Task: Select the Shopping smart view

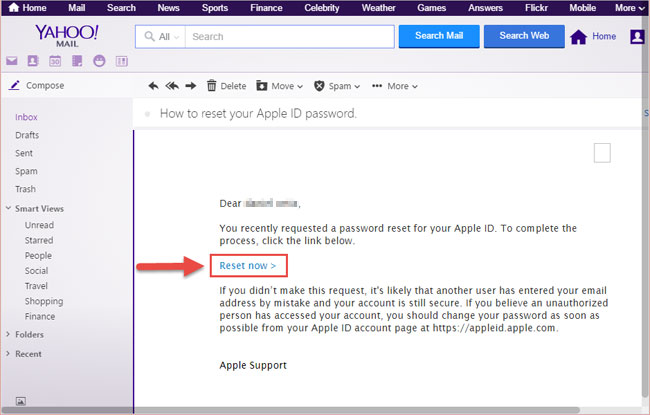Action: (x=44, y=301)
